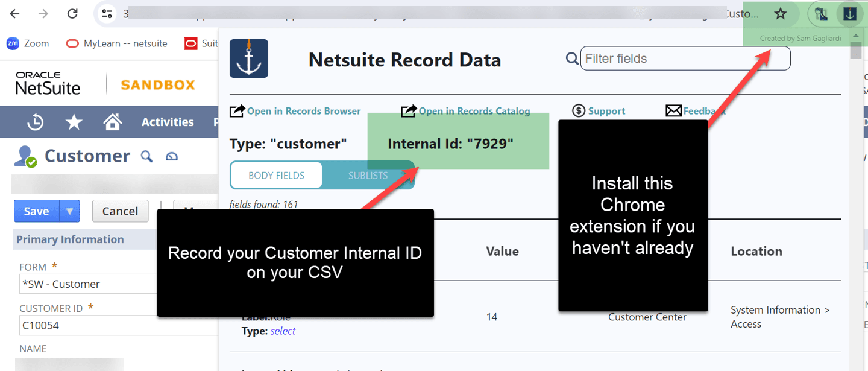Click the SANDBOX label
The width and height of the screenshot is (868, 371).
click(158, 85)
